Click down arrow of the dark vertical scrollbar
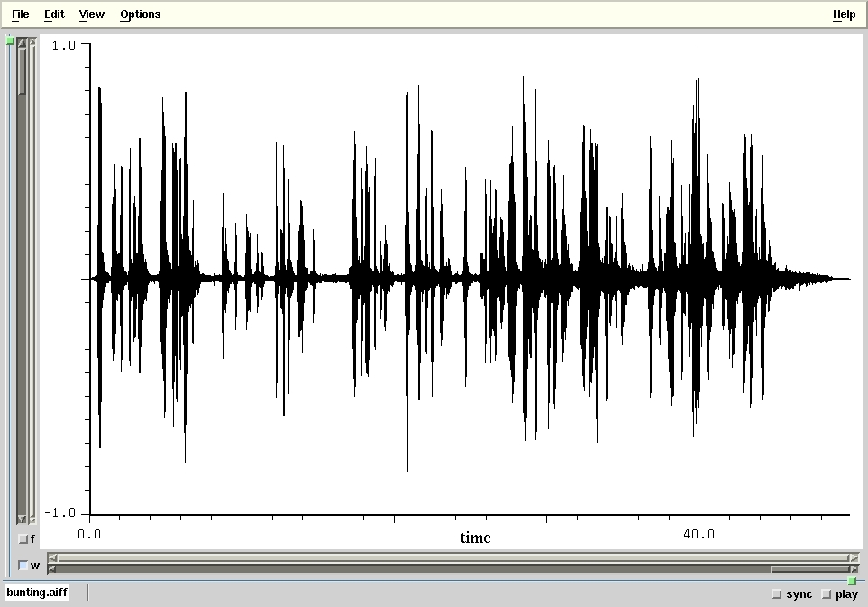 pos(23,520)
